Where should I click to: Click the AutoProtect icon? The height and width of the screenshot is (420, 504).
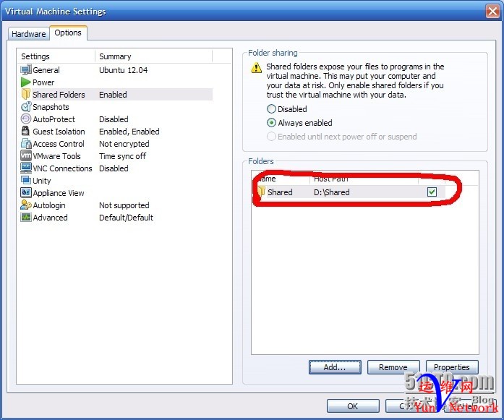coord(26,119)
